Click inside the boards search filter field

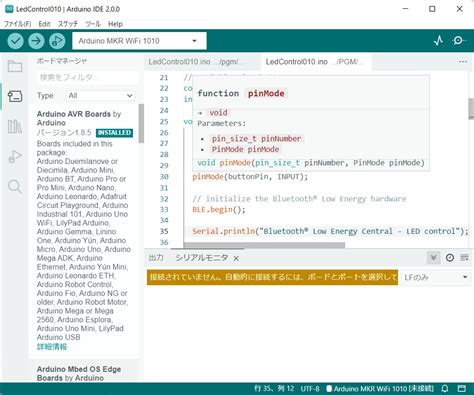point(87,77)
